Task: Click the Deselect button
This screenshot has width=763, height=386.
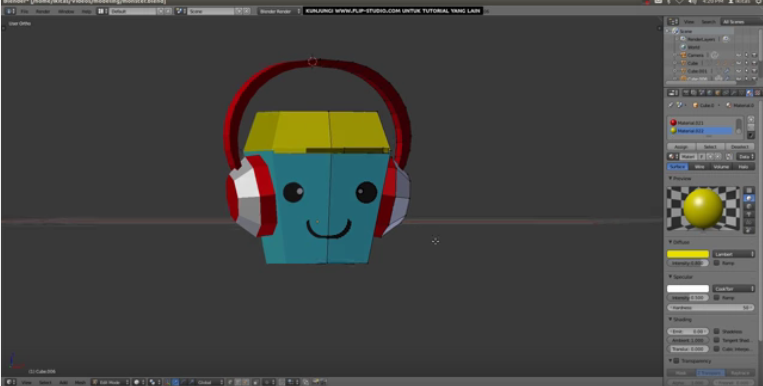Action: tap(740, 147)
